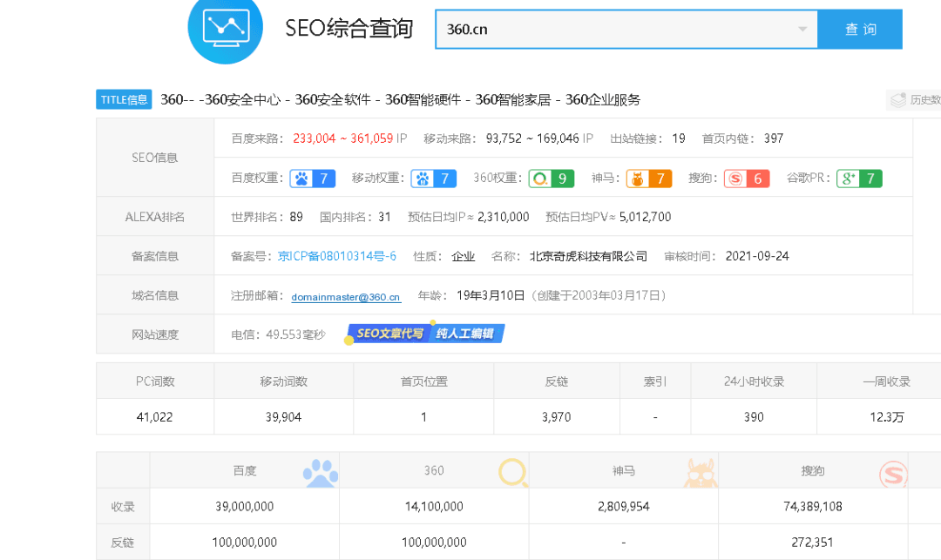This screenshot has width=941, height=560.
Task: Click the company name 北京奇虎科技有限公司
Action: pyautogui.click(x=588, y=257)
